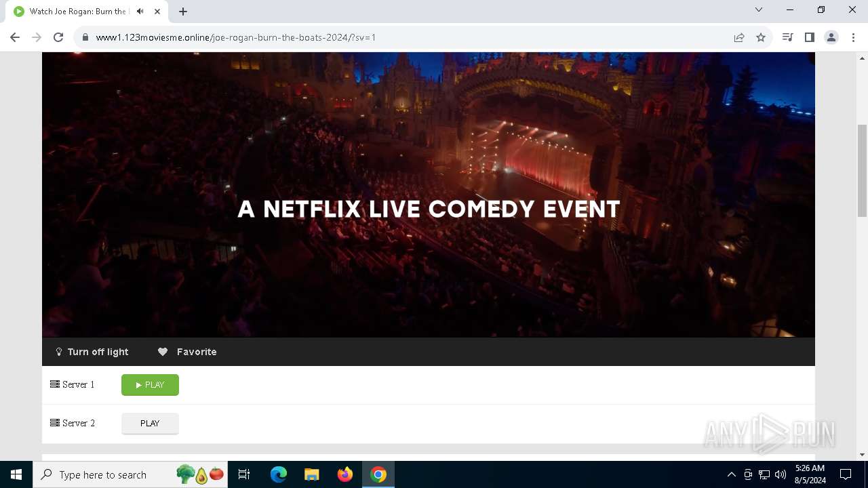Viewport: 868px width, 488px height.
Task: Click the address bar URL
Action: (x=235, y=37)
